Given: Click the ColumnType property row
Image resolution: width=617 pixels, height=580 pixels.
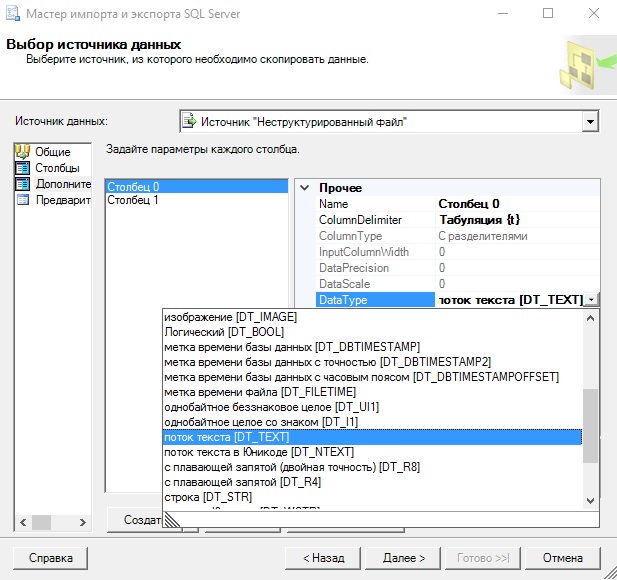Looking at the screenshot, I should (458, 236).
